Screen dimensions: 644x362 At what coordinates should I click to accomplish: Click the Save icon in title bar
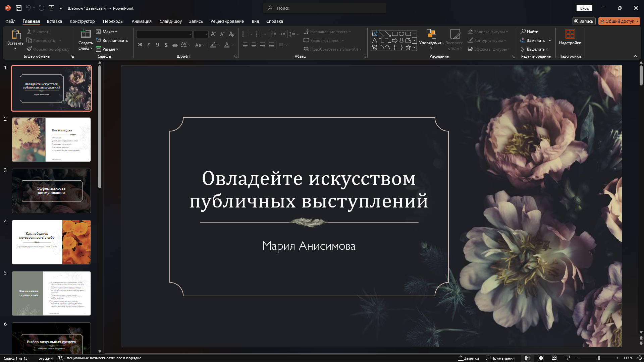point(19,8)
